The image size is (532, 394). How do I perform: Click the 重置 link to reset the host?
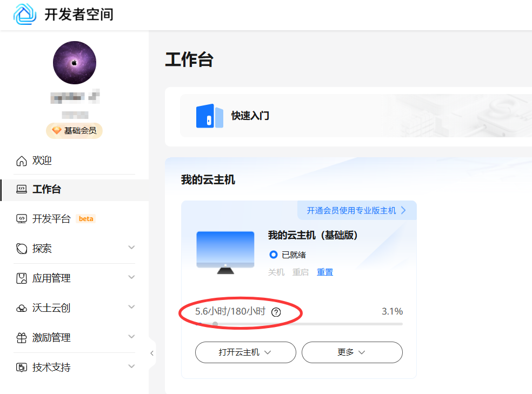coord(324,272)
